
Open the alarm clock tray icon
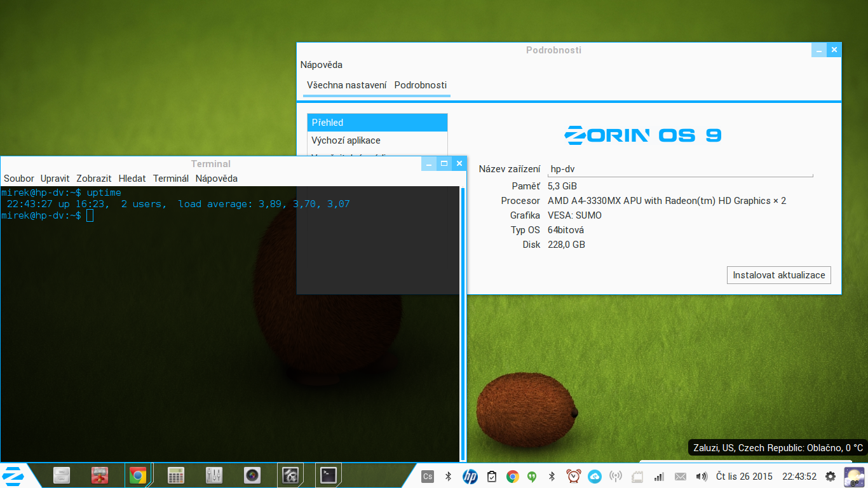pyautogui.click(x=574, y=476)
